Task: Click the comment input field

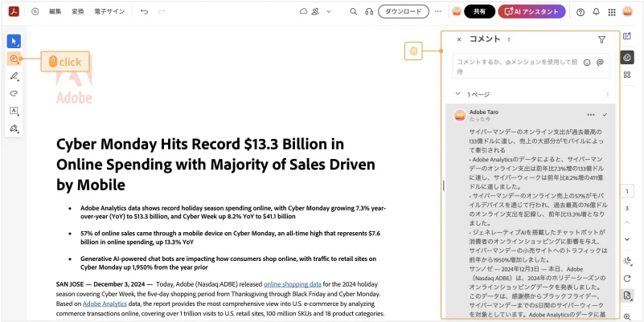Action: [531, 66]
